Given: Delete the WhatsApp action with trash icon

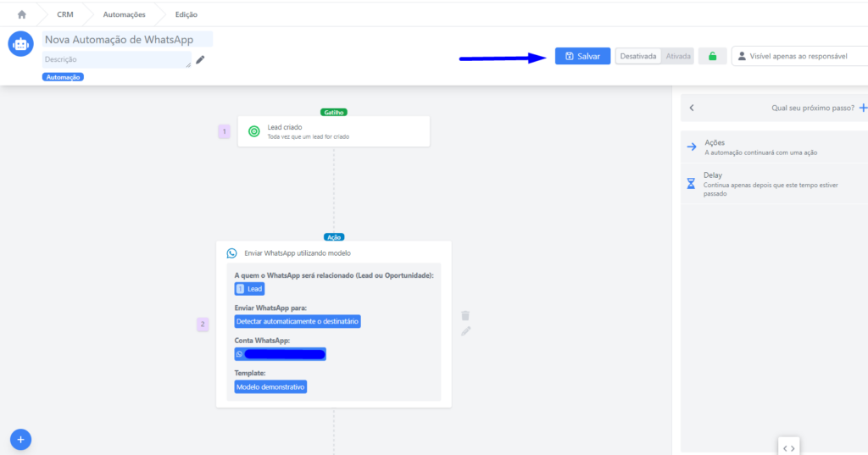Looking at the screenshot, I should 465,315.
